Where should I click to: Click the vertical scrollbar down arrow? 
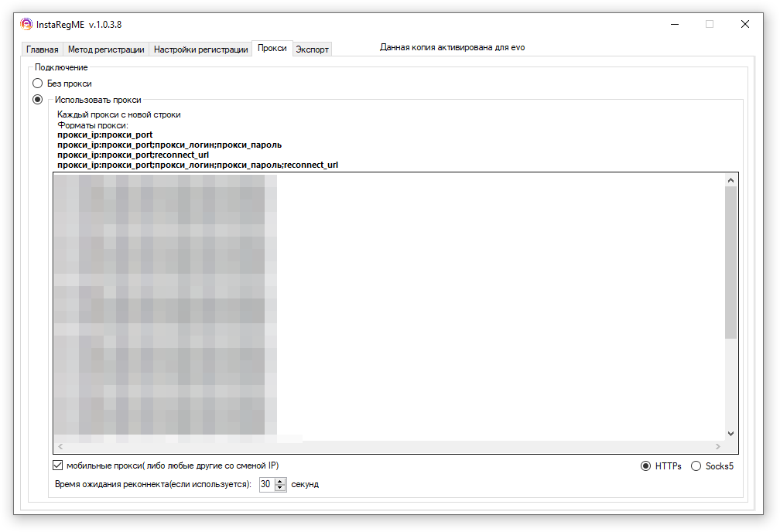[x=730, y=434]
